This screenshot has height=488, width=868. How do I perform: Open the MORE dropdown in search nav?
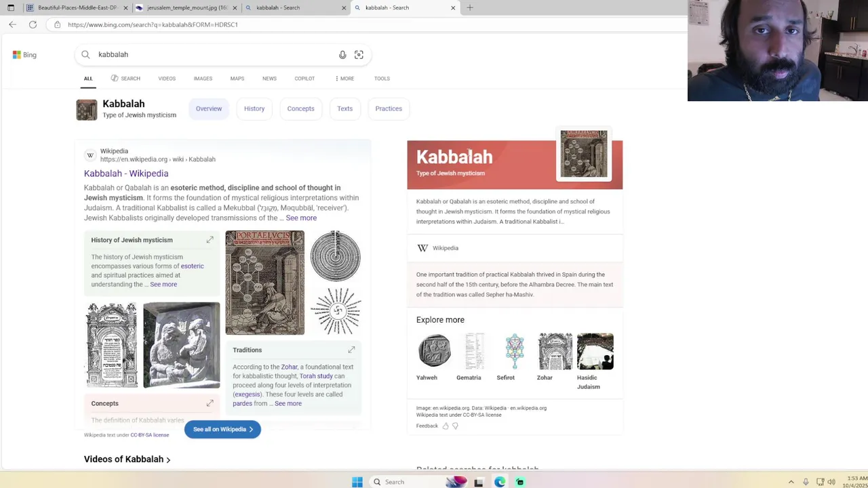coord(345,79)
